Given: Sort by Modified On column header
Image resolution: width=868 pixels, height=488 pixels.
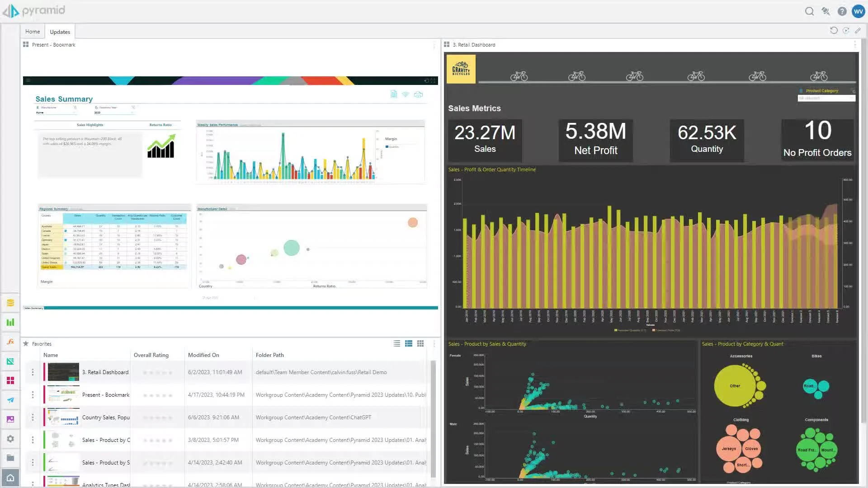Looking at the screenshot, I should pos(203,355).
